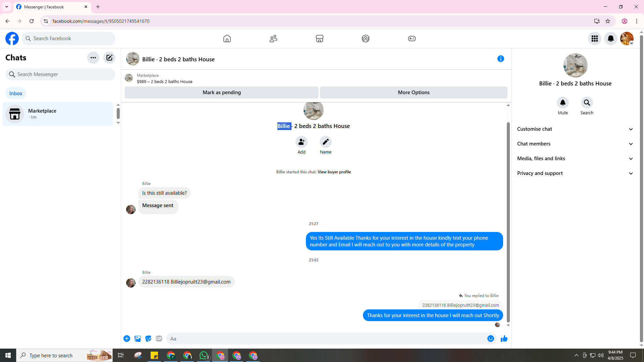Click the conversation vertical scrollbar
This screenshot has height=362, width=644.
coord(508,221)
